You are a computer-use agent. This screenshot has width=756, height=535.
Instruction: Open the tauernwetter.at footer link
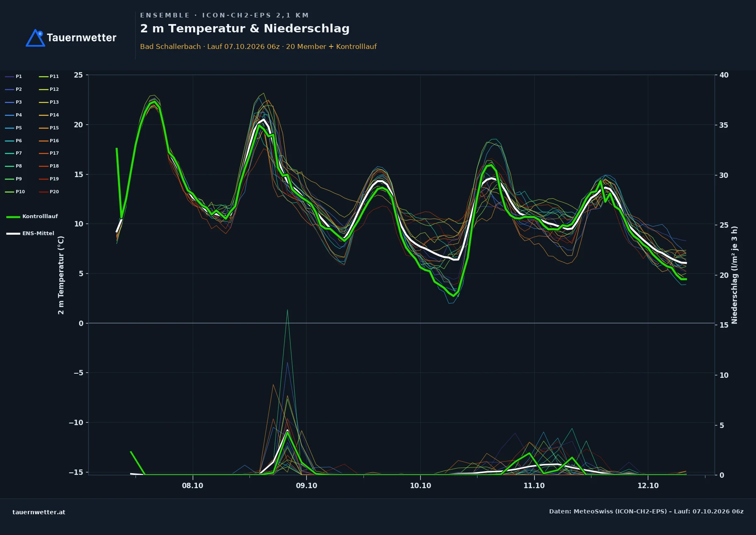coord(39,512)
